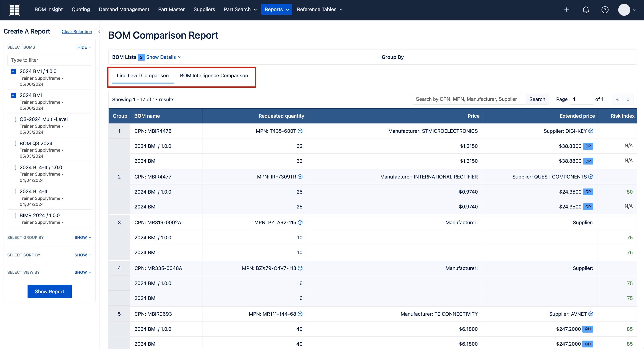This screenshot has height=349, width=644.
Task: Click Manufacturer: INTERNATIONAL RECTIFIER text
Action: [429, 177]
